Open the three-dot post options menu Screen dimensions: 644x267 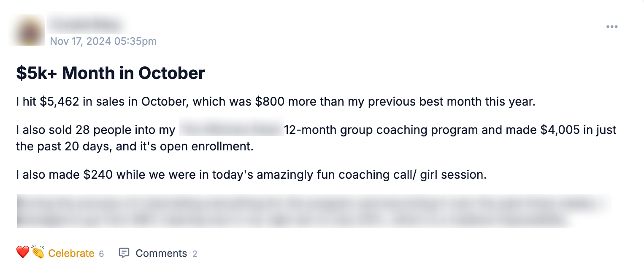(612, 27)
